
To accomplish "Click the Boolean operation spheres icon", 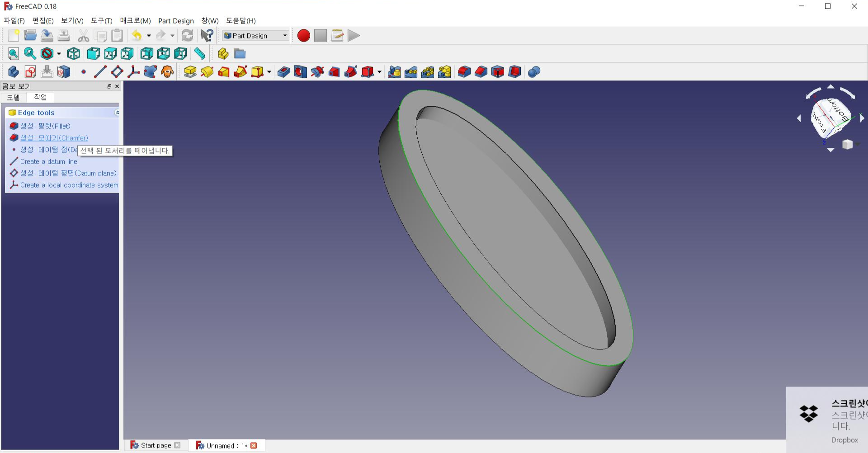I will (x=534, y=71).
